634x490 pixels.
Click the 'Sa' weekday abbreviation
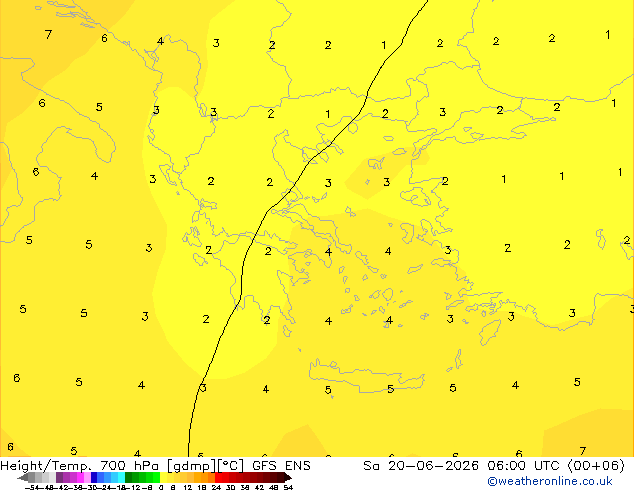(371, 466)
